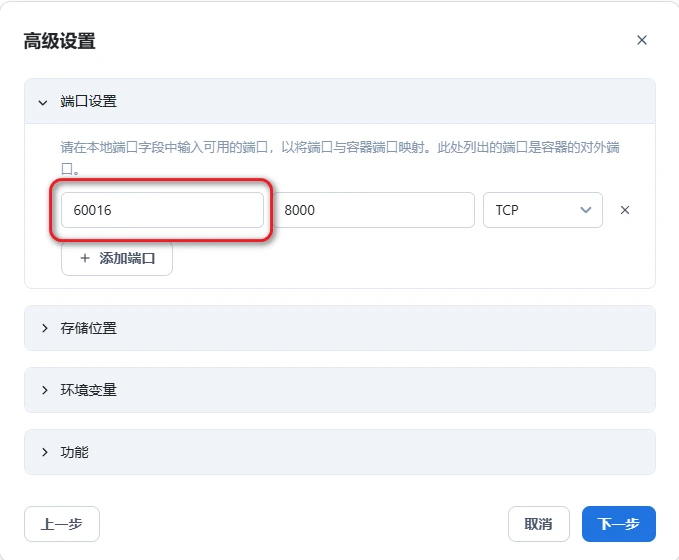679x560 pixels.
Task: Close the 高级设置 dialog with the X icon
Action: [x=642, y=40]
